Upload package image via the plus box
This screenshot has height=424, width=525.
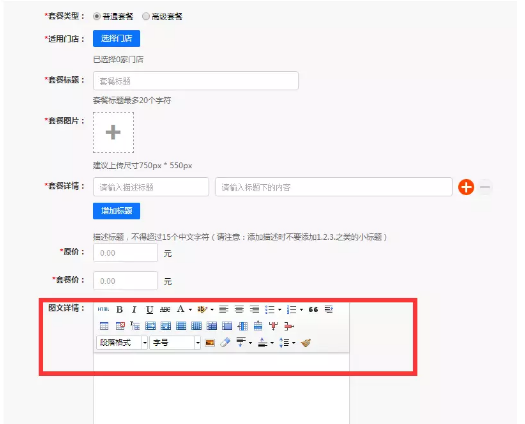tap(114, 132)
